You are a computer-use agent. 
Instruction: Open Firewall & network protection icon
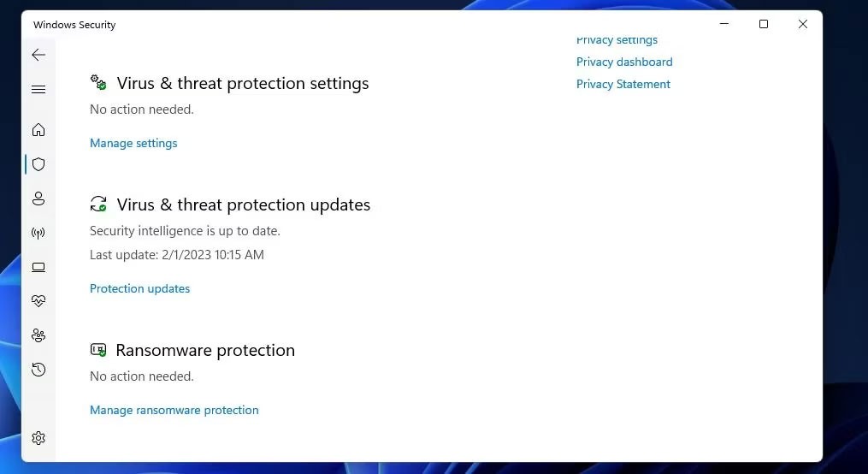pyautogui.click(x=38, y=233)
